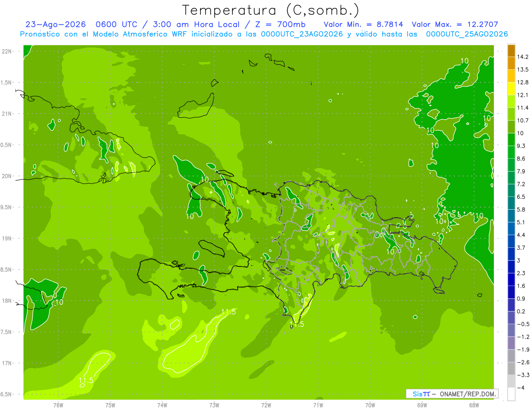
Task: Click the '18N' latitude label
Action: click(7, 301)
